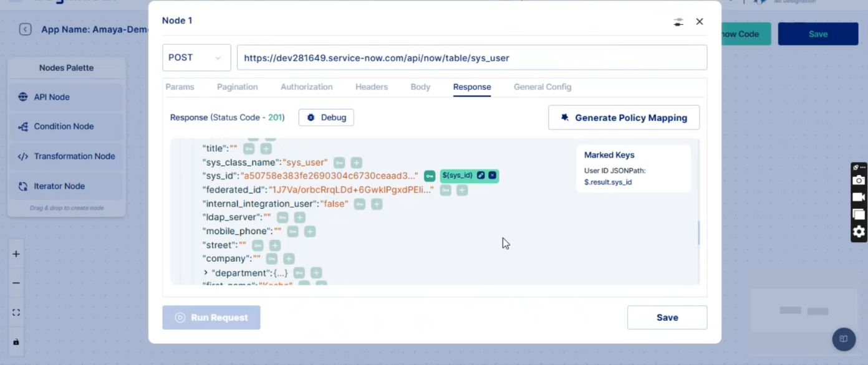This screenshot has height=365, width=868.
Task: Click the "sys_user" value text
Action: pyautogui.click(x=306, y=163)
